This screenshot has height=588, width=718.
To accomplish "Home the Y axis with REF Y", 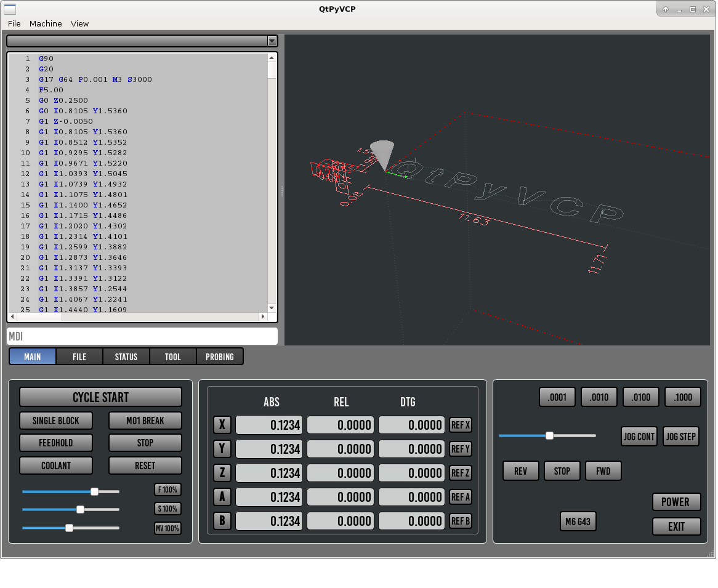I will (x=461, y=449).
